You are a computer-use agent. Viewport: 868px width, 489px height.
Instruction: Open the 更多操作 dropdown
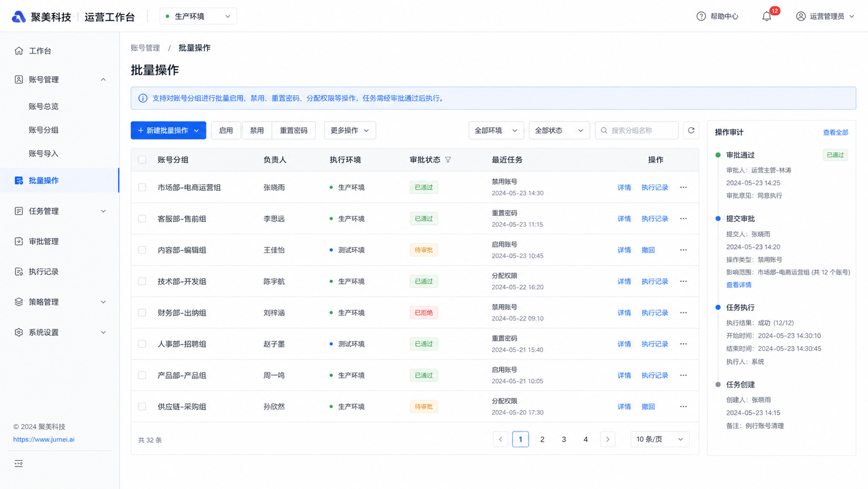pyautogui.click(x=349, y=130)
